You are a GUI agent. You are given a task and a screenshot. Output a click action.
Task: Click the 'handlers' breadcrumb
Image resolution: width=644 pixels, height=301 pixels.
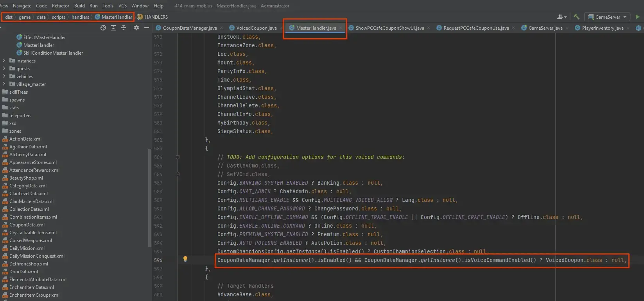coord(80,17)
